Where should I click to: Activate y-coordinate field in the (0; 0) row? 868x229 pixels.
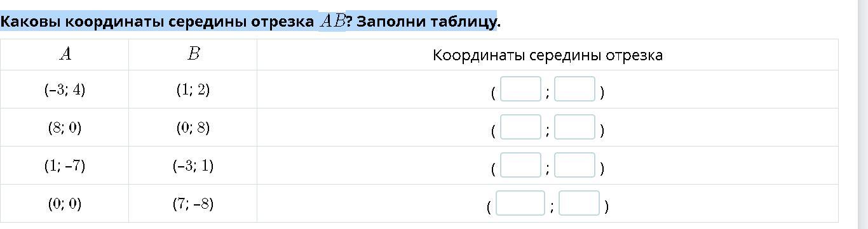coord(580,204)
